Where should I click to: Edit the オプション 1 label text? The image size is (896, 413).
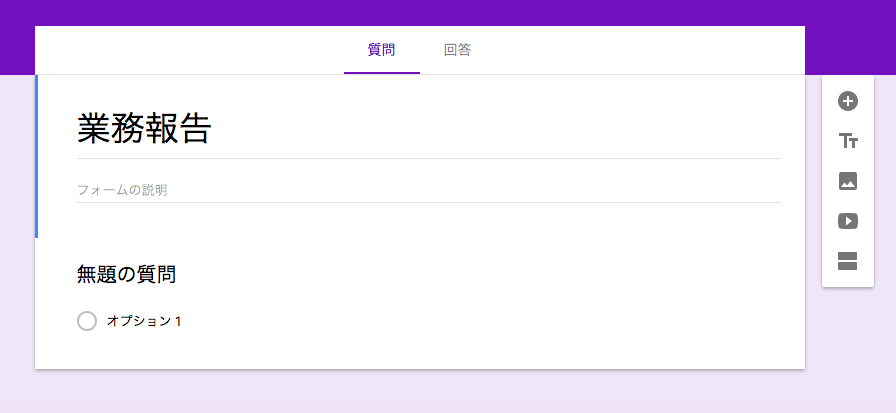click(x=144, y=321)
